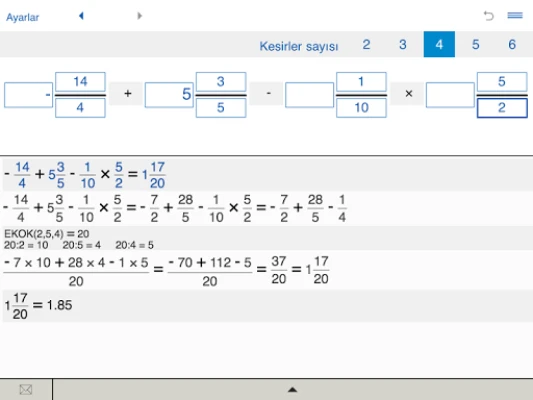533x400 pixels.
Task: Change the multiplication operator
Action: coord(409,93)
